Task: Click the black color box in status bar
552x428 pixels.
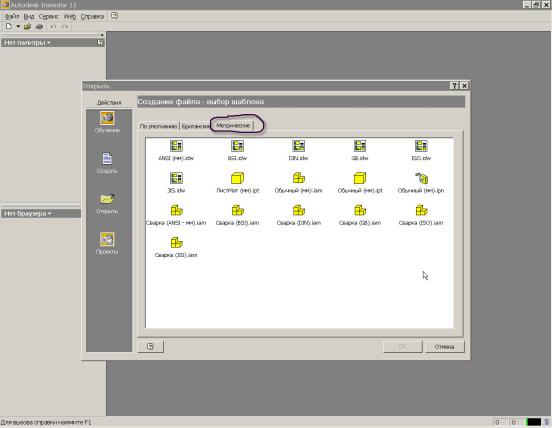Action: (x=534, y=422)
